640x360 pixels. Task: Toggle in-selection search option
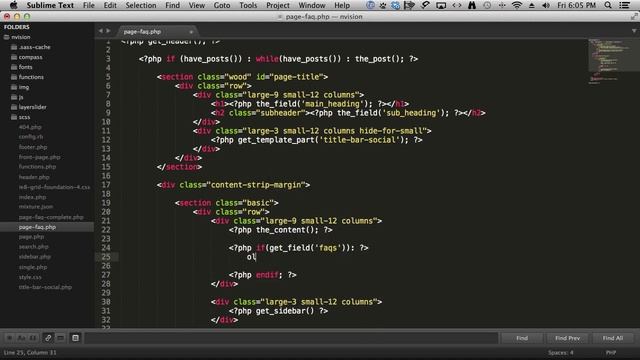pyautogui.click(x=60, y=338)
